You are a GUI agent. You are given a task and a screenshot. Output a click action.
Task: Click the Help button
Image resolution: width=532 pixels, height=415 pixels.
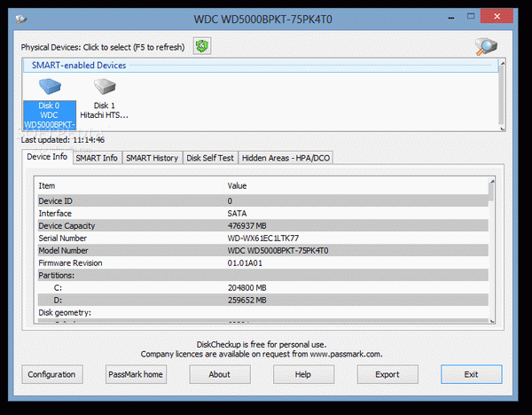click(303, 374)
